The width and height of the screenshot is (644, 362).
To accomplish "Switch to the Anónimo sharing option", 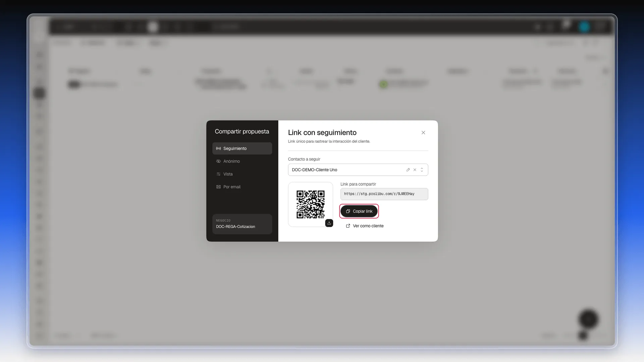I will coord(242,161).
